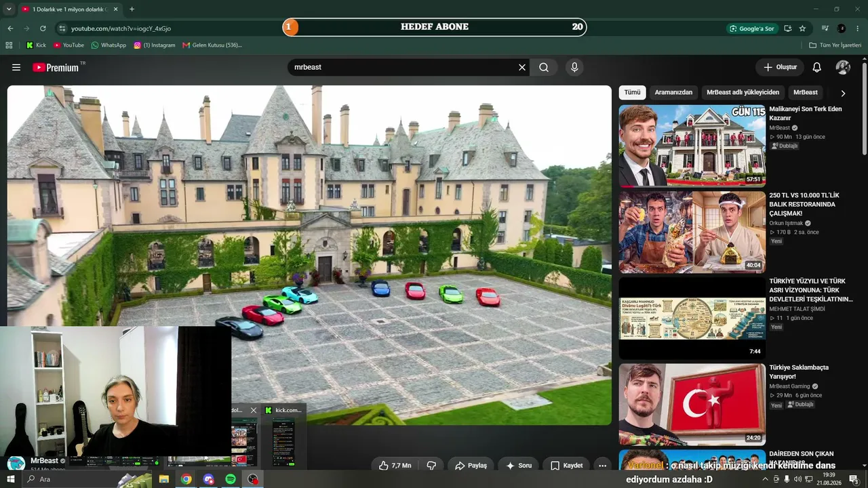Add a new browser tab
Image resolution: width=868 pixels, height=488 pixels.
[132, 9]
